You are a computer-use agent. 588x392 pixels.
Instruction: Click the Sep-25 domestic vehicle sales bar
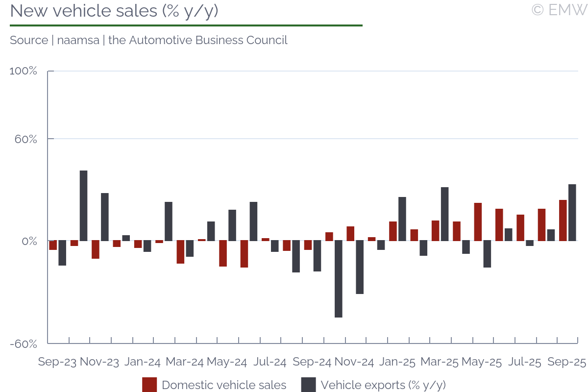click(x=563, y=220)
